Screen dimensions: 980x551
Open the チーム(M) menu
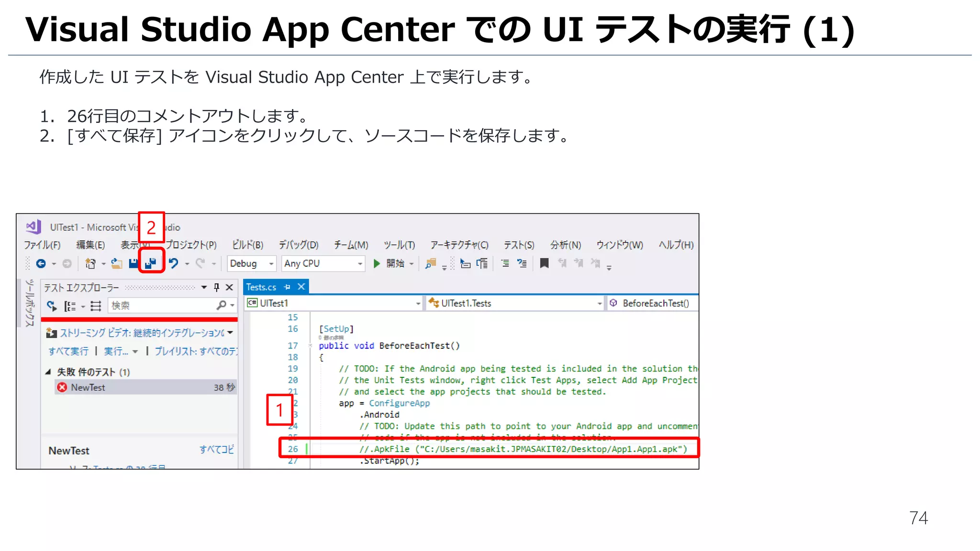pyautogui.click(x=351, y=245)
